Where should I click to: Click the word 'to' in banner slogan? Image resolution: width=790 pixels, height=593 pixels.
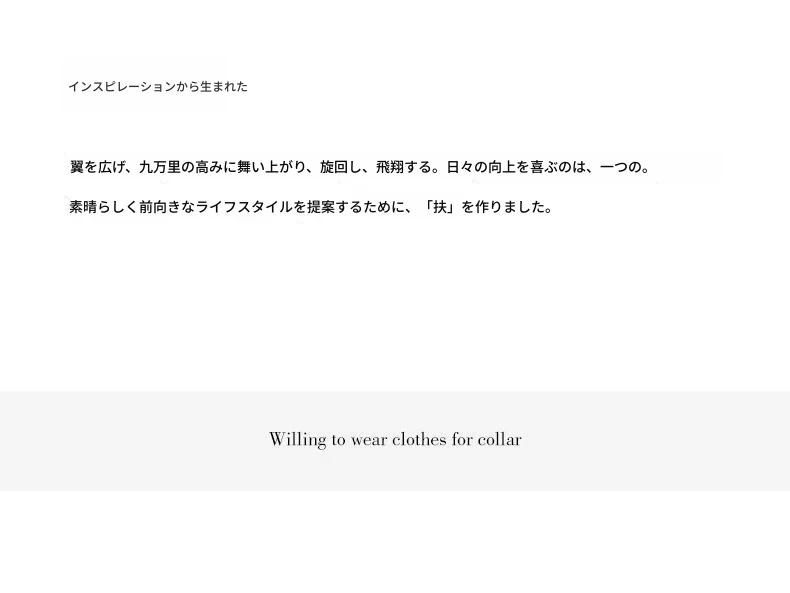pyautogui.click(x=338, y=440)
